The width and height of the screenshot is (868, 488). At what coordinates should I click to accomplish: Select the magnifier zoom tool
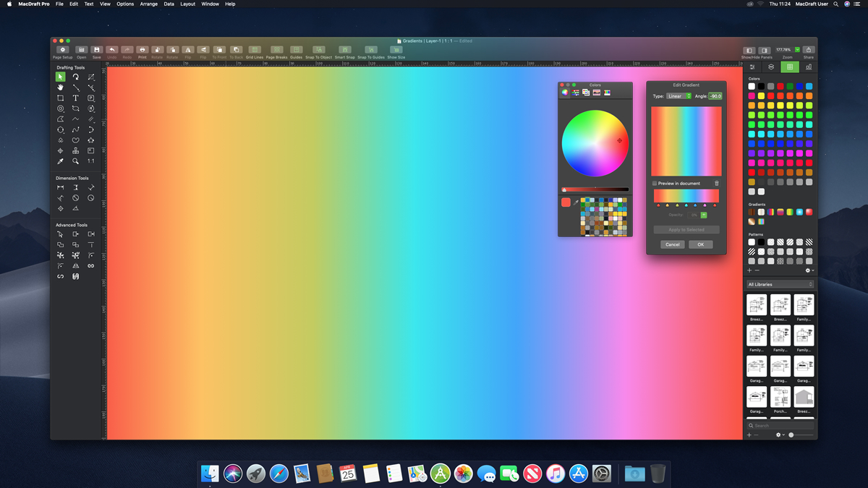[76, 161]
